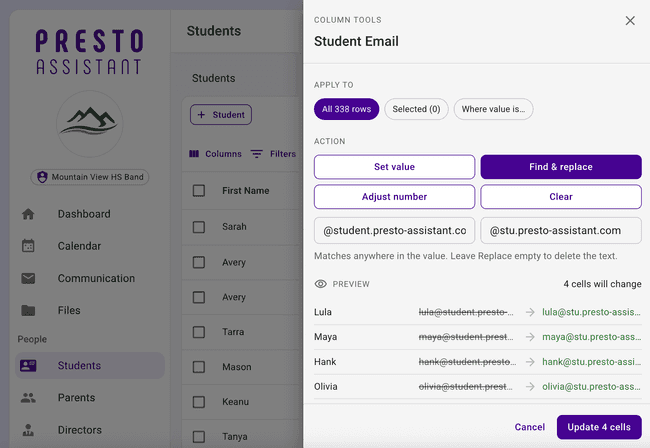Check the box for Tanya
Screen dimensions: 650x448
[x=199, y=436]
